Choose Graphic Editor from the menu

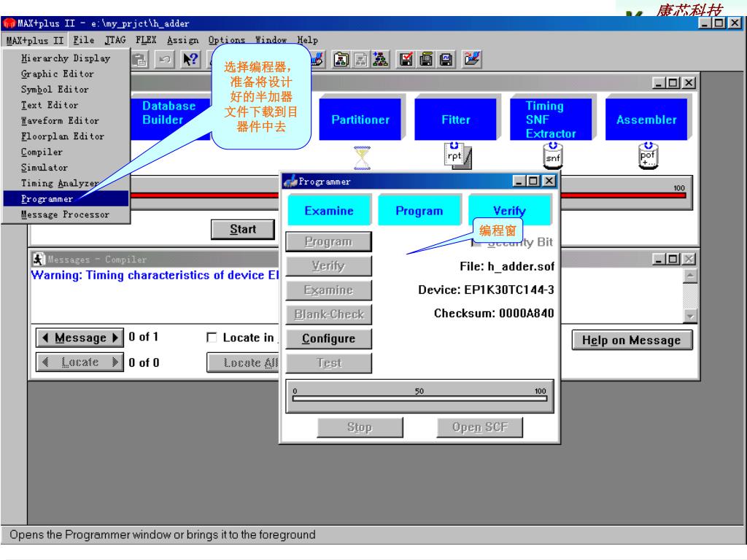66,74
